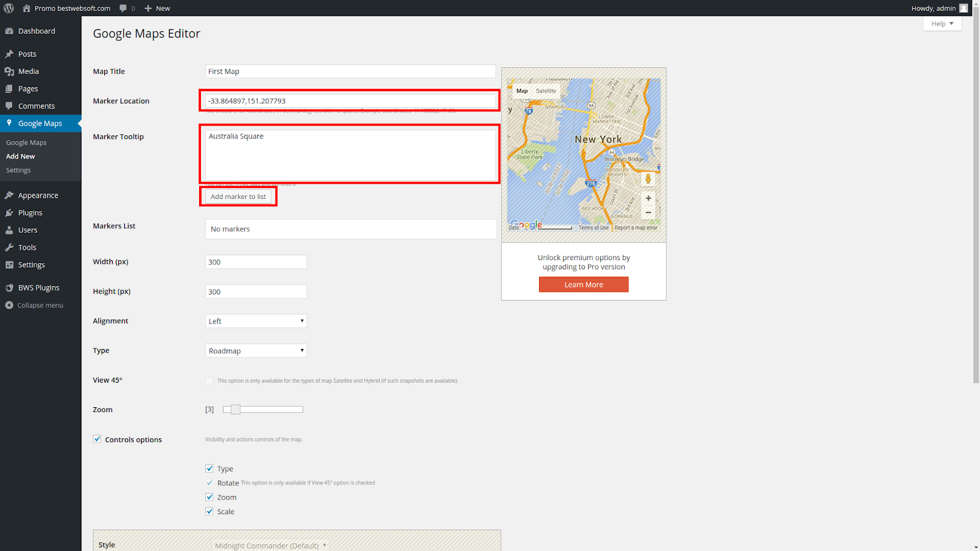
Task: Click the plus New icon in admin bar
Action: (x=148, y=9)
